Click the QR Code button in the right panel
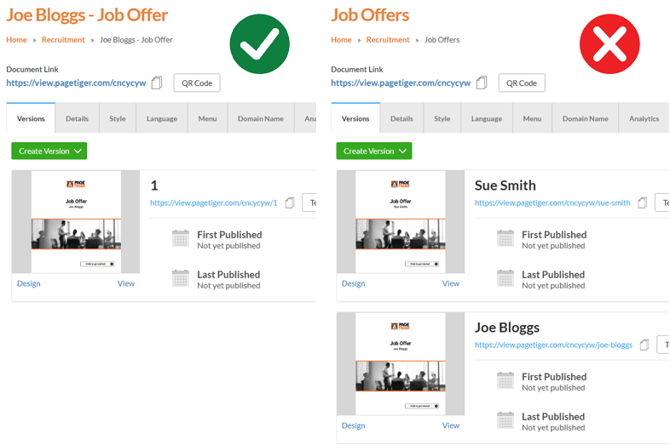Image resolution: width=670 pixels, height=445 pixels. point(521,83)
